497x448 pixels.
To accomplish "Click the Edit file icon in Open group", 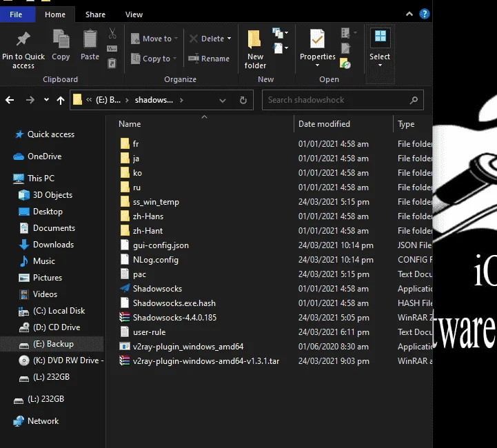I will point(345,48).
